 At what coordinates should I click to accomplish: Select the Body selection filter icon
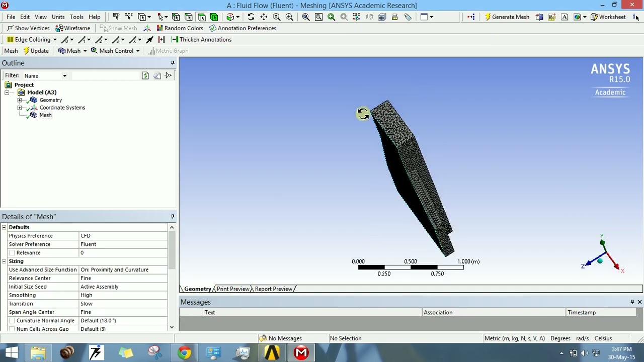click(x=214, y=17)
